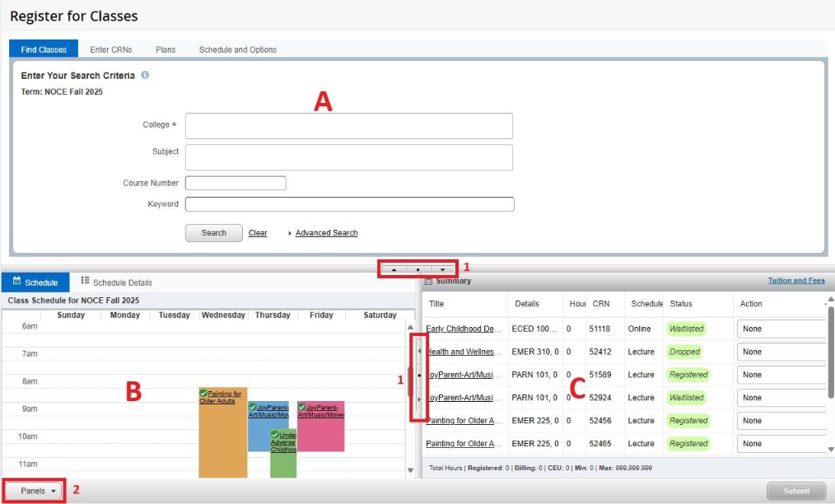The height and width of the screenshot is (504, 835).
Task: Expand the Advanced Search option
Action: [326, 233]
